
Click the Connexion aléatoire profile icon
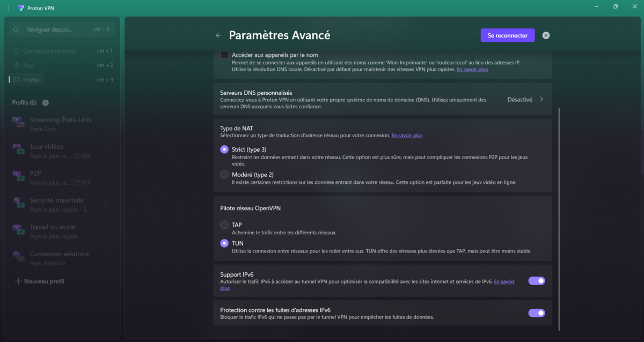point(19,257)
